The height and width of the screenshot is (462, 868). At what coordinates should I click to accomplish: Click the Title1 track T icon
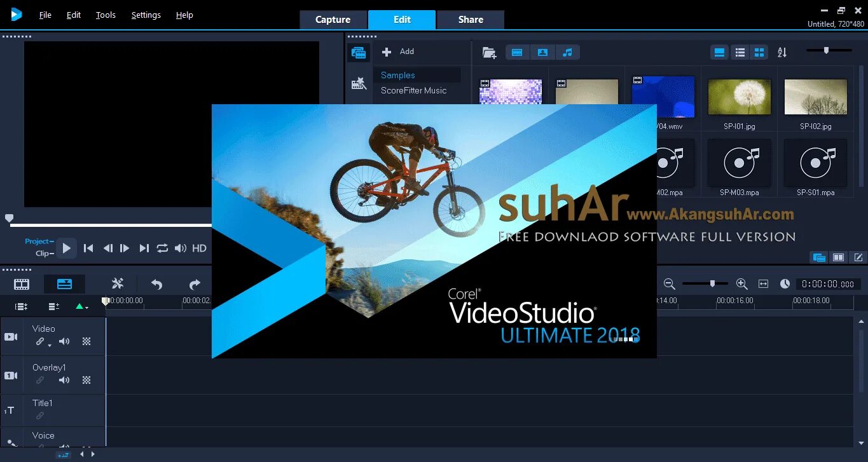10,411
